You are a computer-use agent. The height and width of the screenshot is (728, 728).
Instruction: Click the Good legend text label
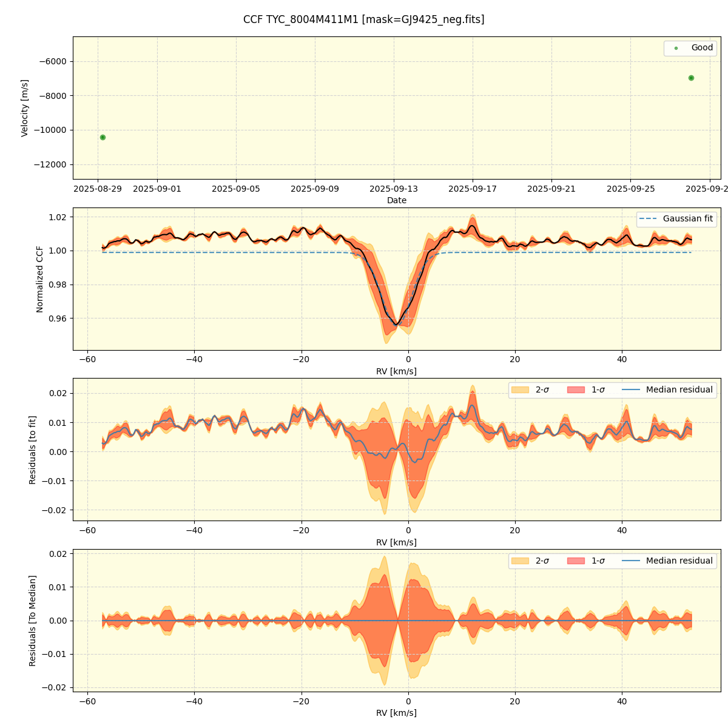click(x=702, y=48)
